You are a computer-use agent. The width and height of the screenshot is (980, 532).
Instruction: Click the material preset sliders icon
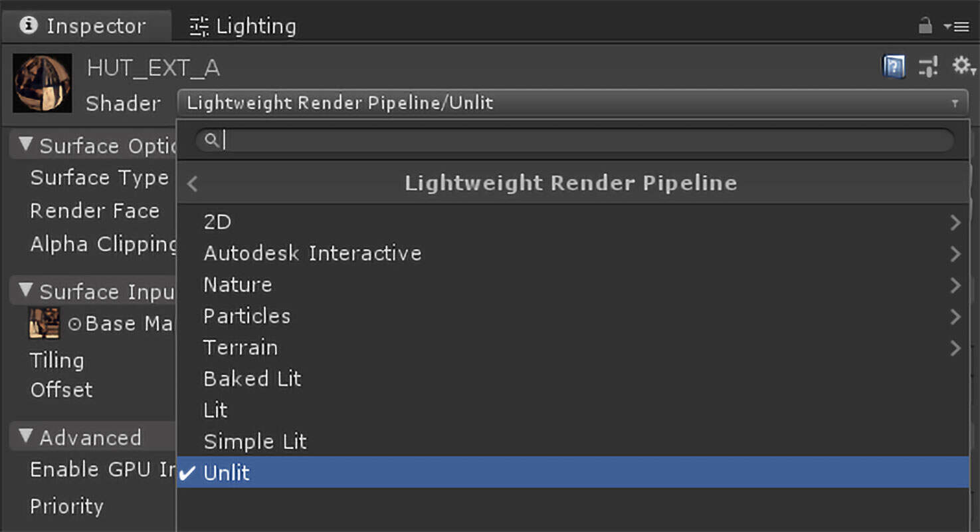coord(928,66)
